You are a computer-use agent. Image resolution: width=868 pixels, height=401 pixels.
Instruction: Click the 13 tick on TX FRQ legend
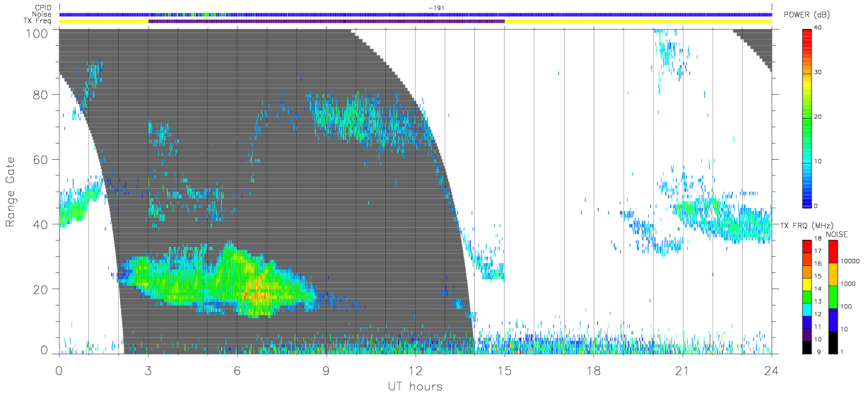(818, 301)
